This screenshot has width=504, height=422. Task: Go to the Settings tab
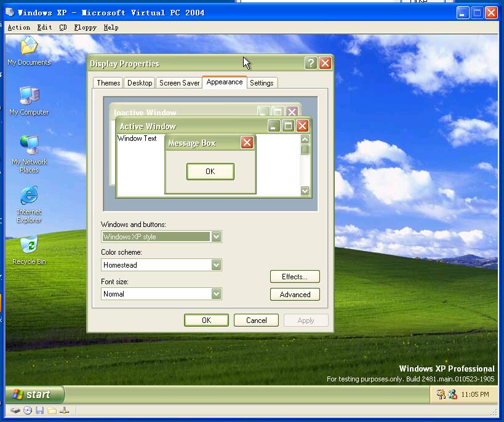[x=262, y=83]
